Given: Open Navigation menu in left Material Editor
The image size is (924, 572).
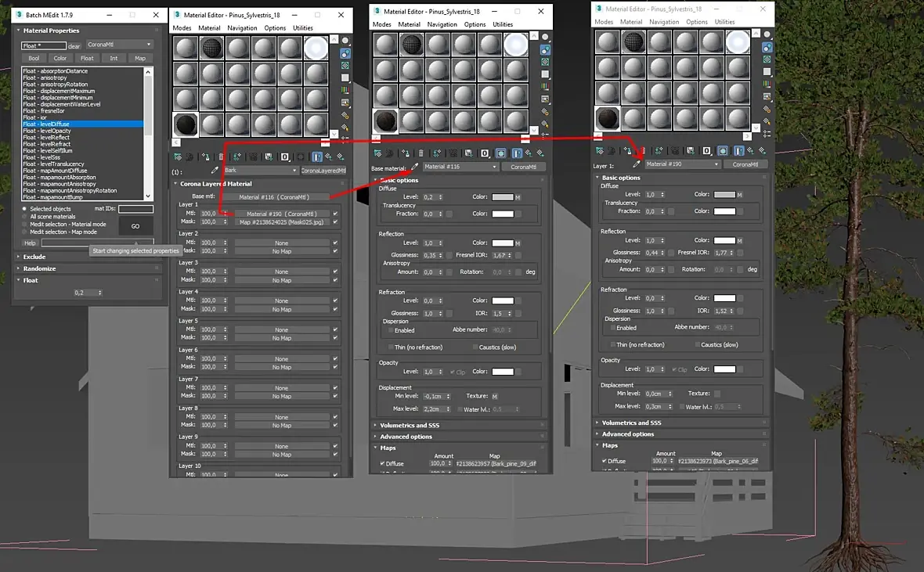Looking at the screenshot, I should (242, 27).
